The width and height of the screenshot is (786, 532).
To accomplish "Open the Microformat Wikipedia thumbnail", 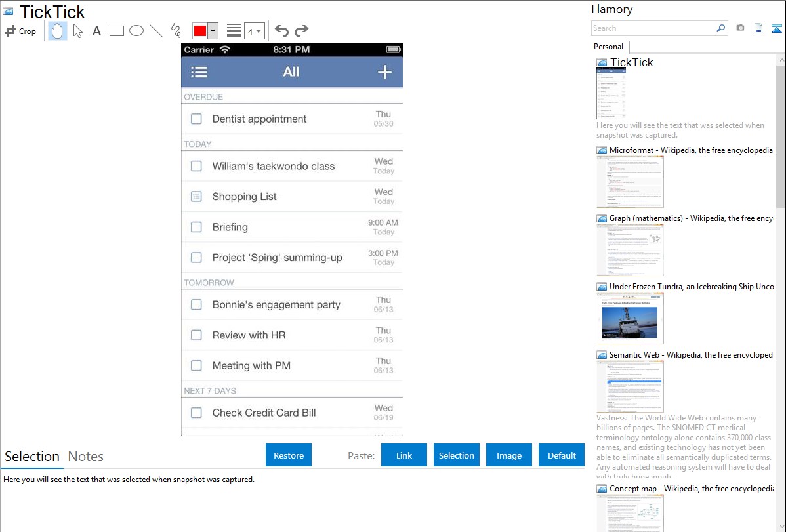I will pos(630,182).
